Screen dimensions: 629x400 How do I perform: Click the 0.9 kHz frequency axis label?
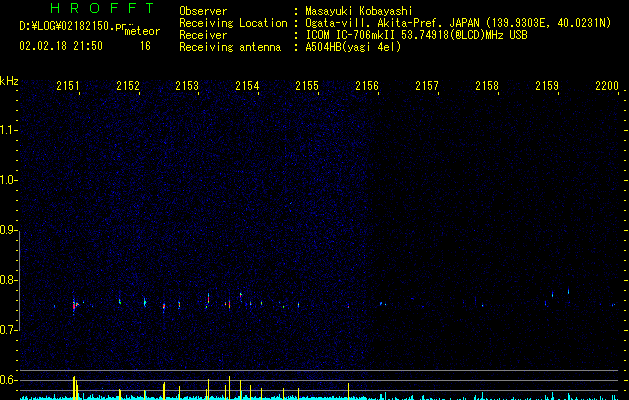pyautogui.click(x=8, y=230)
